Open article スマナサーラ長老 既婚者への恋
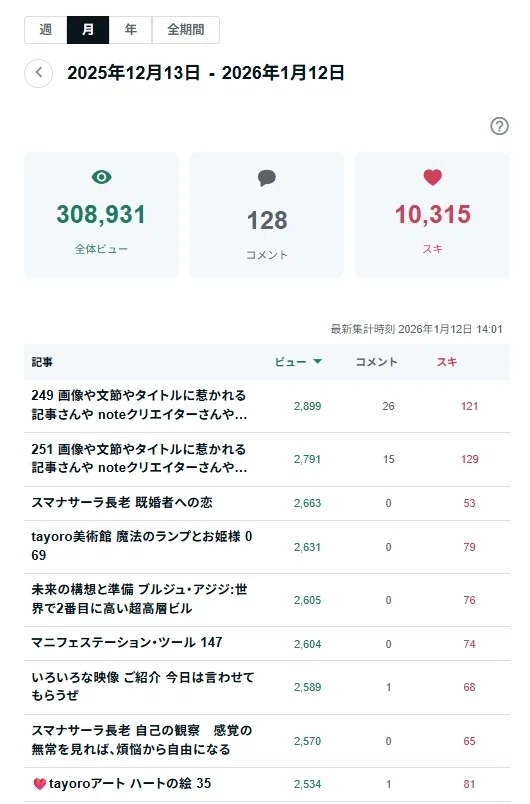 (122, 502)
